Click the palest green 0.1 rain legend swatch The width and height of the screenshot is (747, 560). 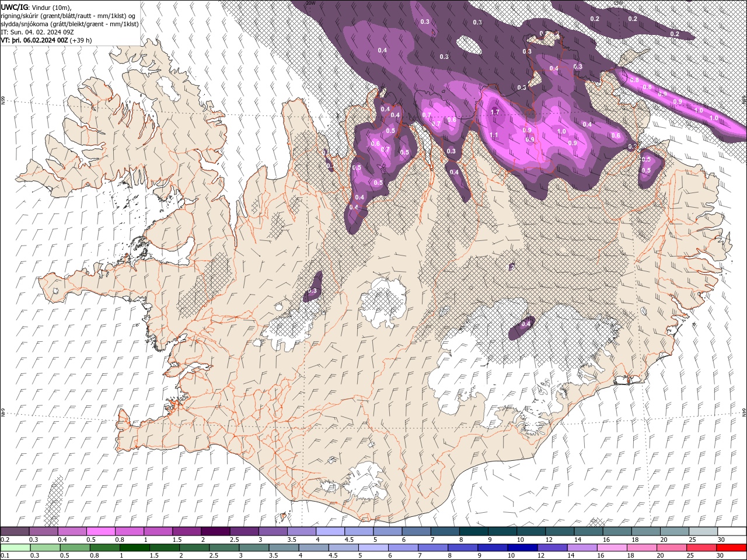(x=15, y=547)
